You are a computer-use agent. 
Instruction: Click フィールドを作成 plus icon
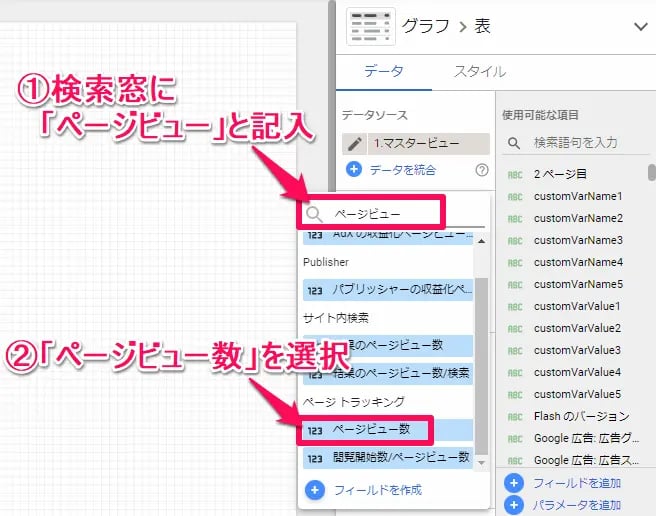(315, 490)
